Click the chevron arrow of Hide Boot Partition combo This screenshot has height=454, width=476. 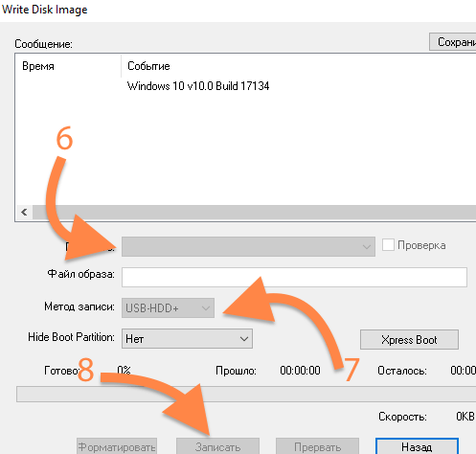tap(244, 339)
